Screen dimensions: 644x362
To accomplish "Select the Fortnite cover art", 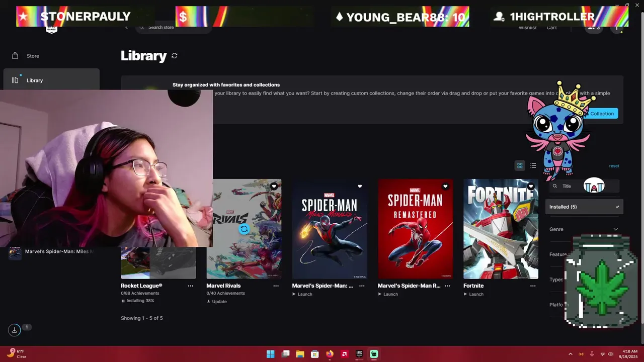I will pos(501,229).
